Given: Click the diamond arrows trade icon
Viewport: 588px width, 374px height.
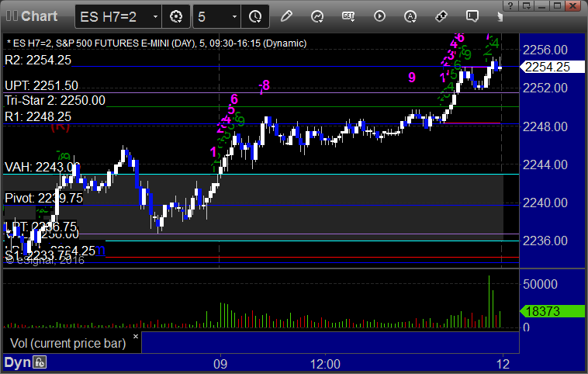Looking at the screenshot, I should click(x=441, y=16).
